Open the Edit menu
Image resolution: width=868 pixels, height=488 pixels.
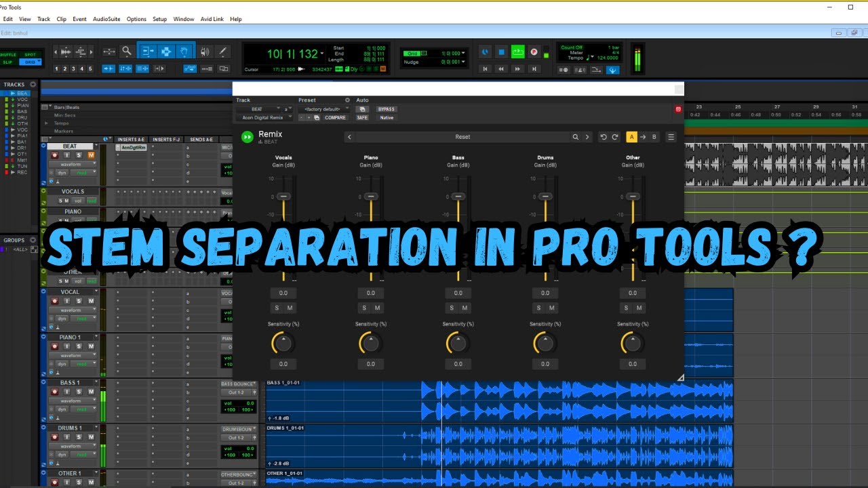[8, 19]
